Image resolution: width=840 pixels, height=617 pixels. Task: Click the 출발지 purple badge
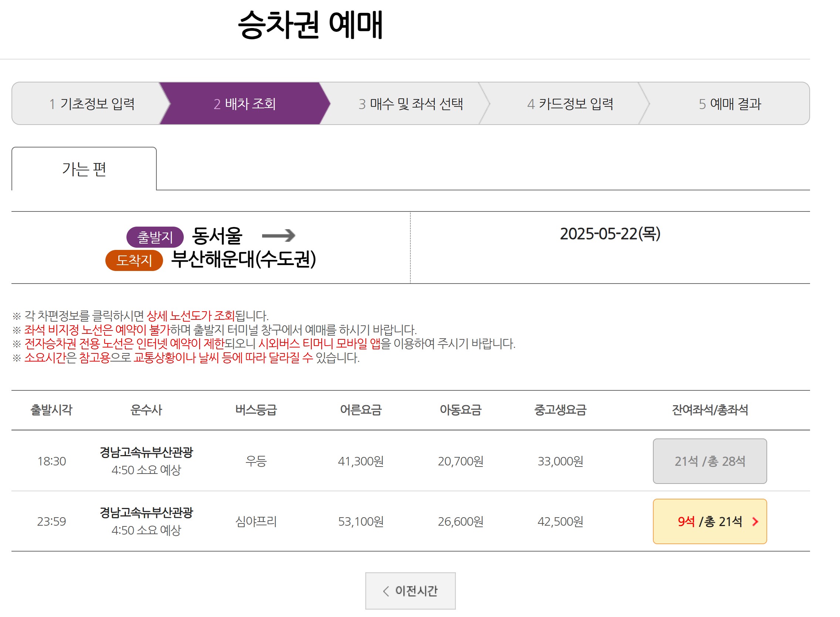tap(155, 237)
